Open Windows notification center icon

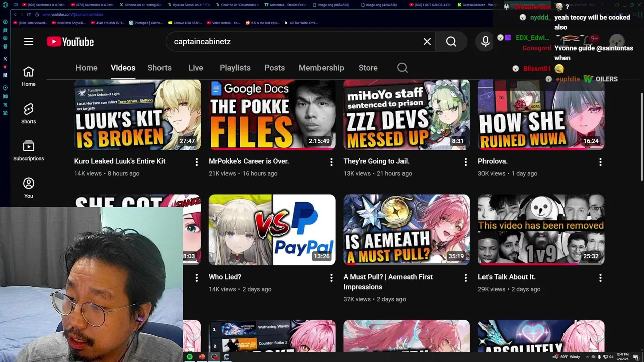click(636, 357)
